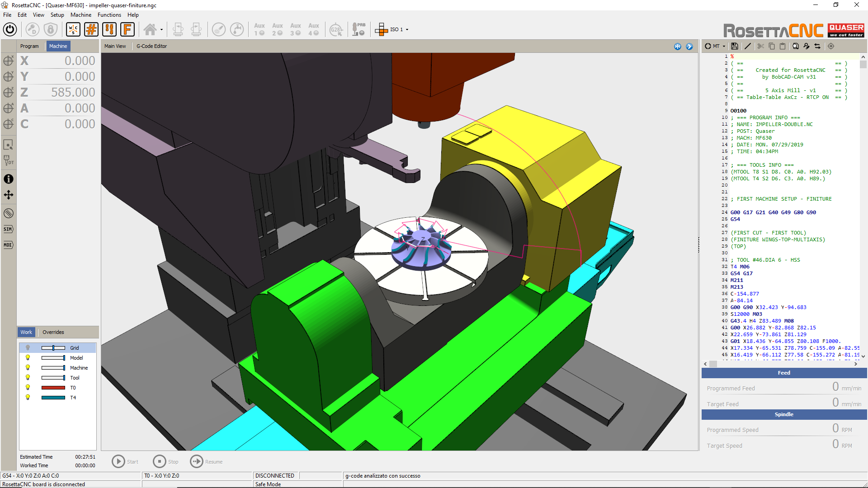Click the blue collapse-panels round icon

[x=678, y=47]
